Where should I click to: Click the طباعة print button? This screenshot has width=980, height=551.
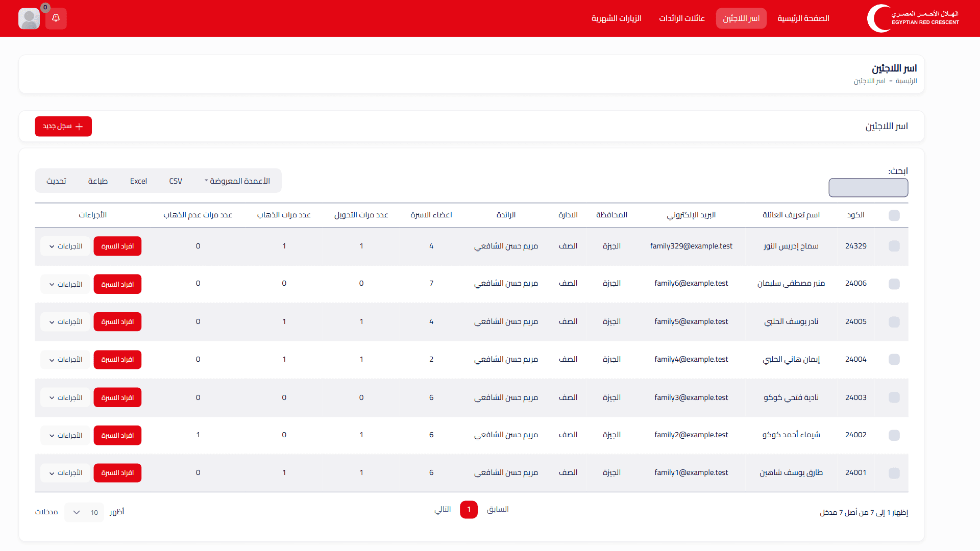tap(97, 181)
